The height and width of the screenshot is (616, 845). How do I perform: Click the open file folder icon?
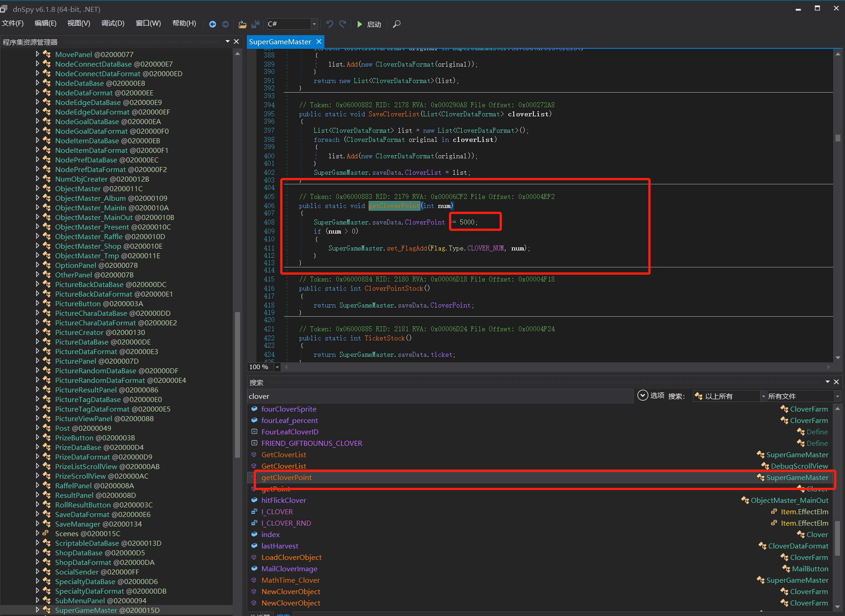tap(243, 24)
